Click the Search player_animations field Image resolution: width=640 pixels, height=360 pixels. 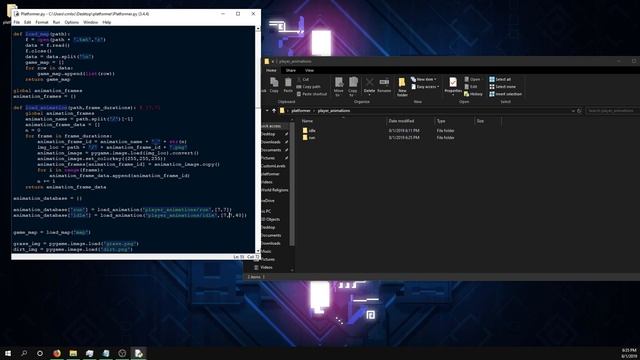pyautogui.click(x=612, y=111)
